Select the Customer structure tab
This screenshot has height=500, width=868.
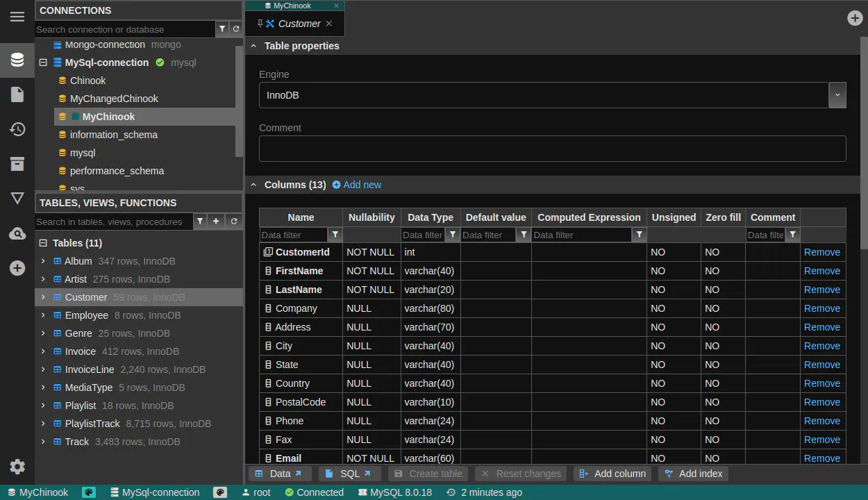coord(299,24)
